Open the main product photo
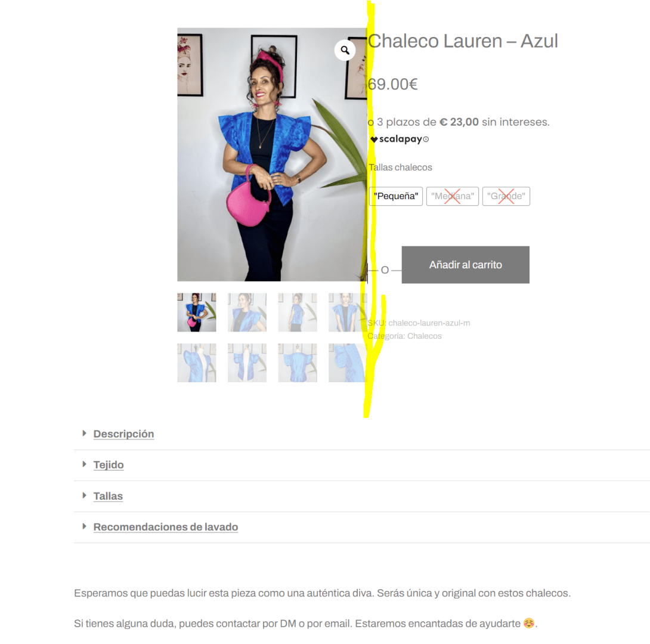The width and height of the screenshot is (650, 644). tap(272, 154)
